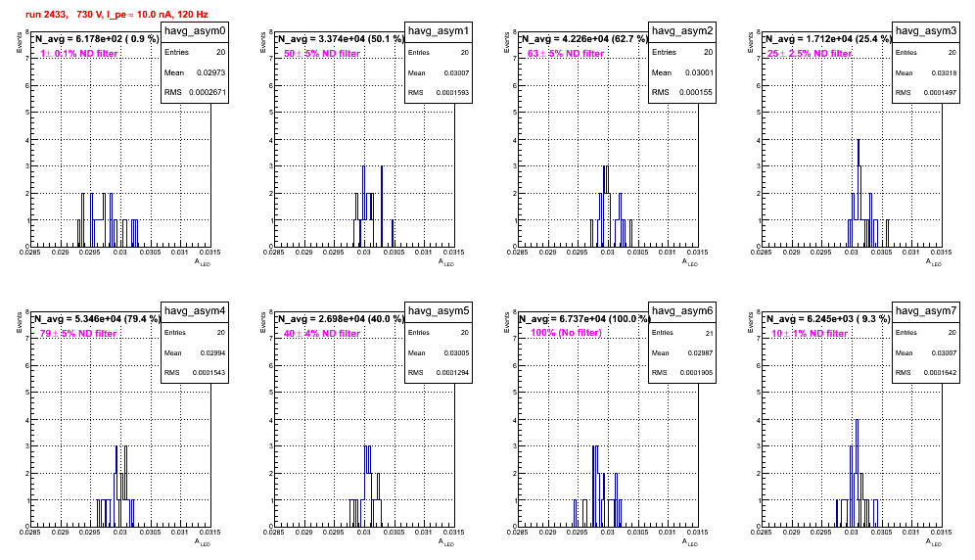
Task: Select the havg_asym5 stats box title
Action: [439, 310]
